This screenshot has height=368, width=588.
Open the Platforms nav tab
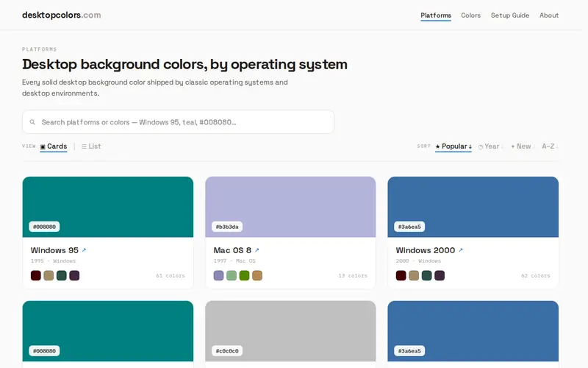click(x=436, y=15)
